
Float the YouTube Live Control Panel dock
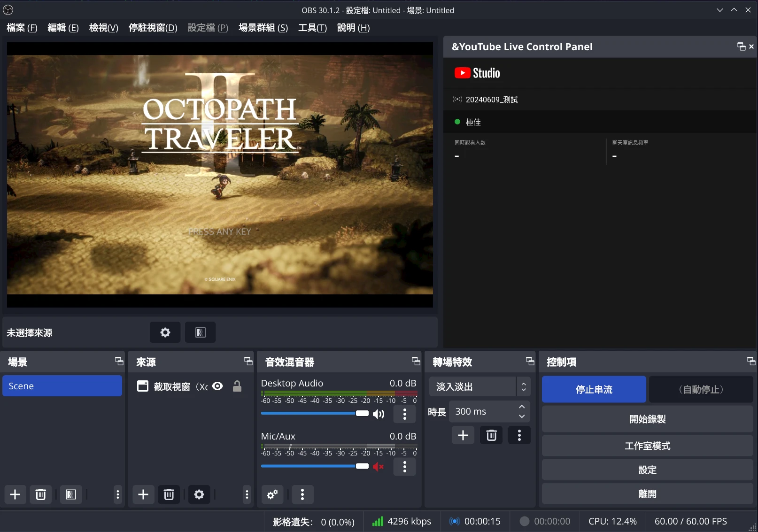742,46
